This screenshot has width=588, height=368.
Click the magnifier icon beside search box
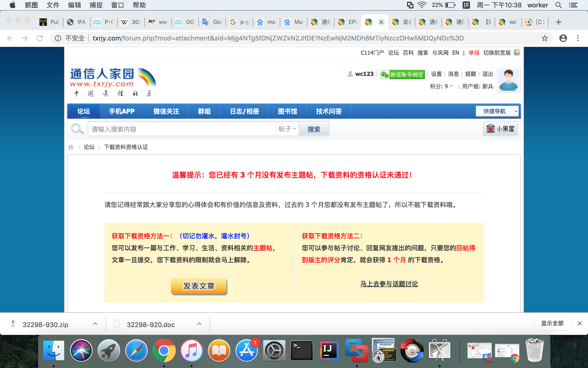click(77, 129)
